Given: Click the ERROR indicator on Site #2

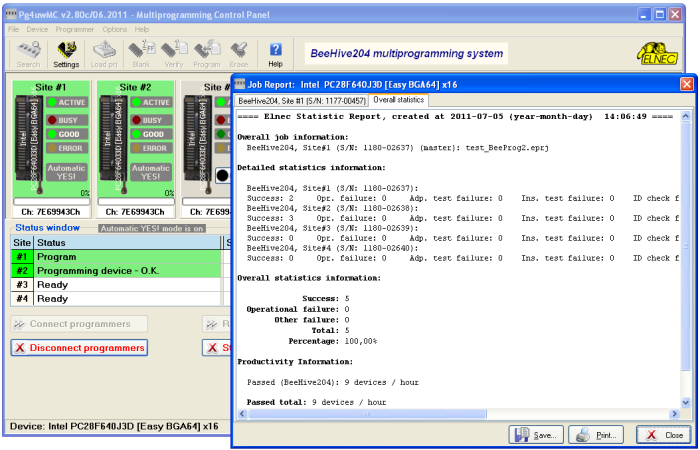Looking at the screenshot, I should click(151, 148).
